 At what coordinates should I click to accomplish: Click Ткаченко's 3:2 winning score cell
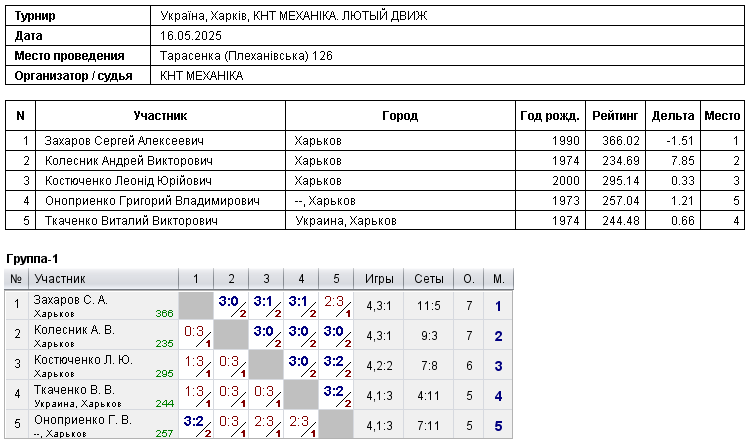coord(336,395)
